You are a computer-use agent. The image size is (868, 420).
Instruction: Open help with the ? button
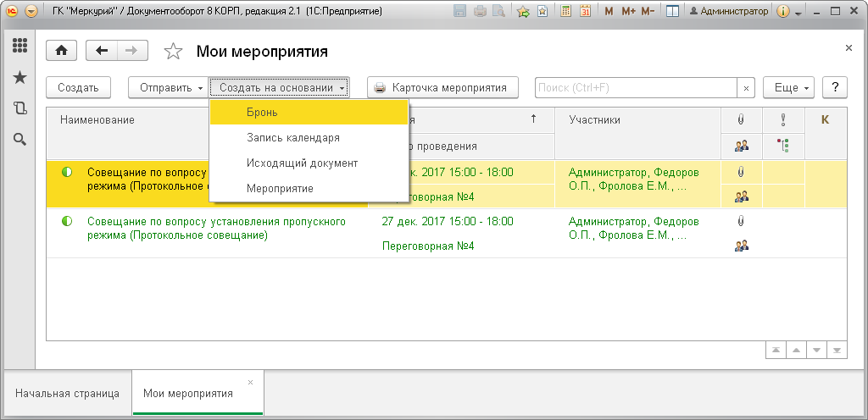pyautogui.click(x=835, y=87)
